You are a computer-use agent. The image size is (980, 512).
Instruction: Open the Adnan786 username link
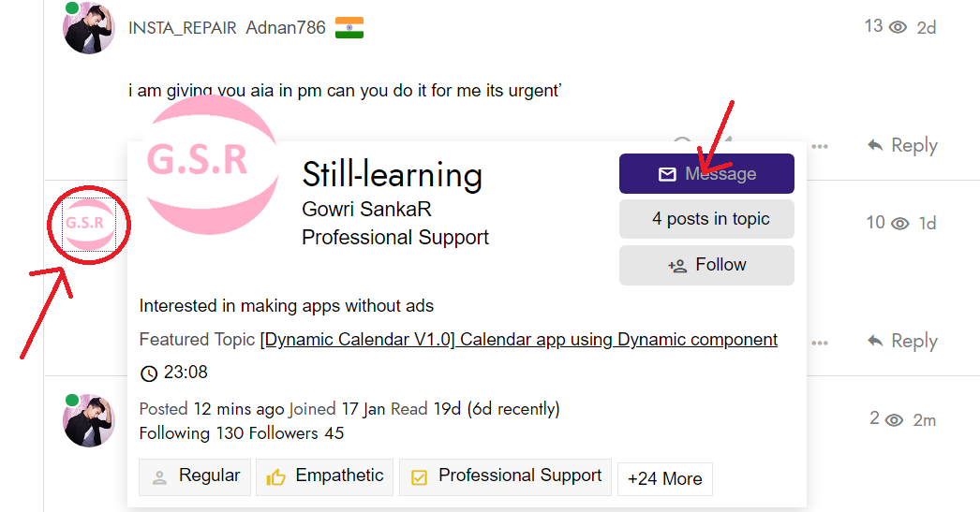(x=286, y=27)
